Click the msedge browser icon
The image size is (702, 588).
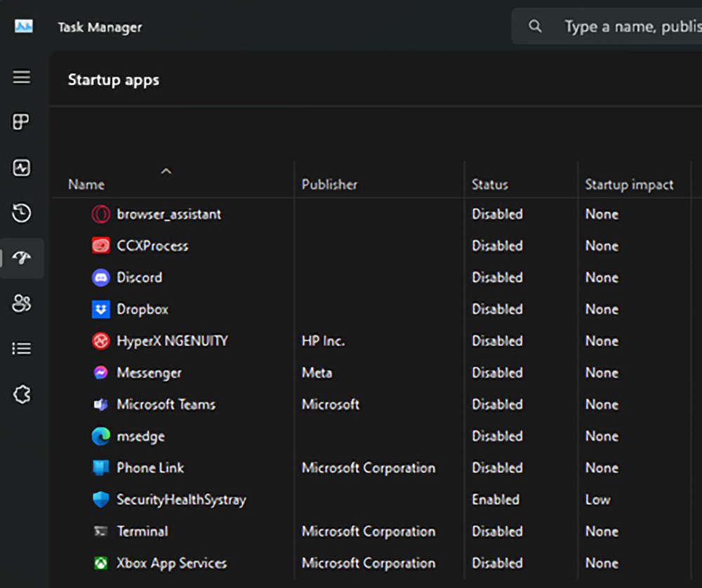click(x=100, y=436)
